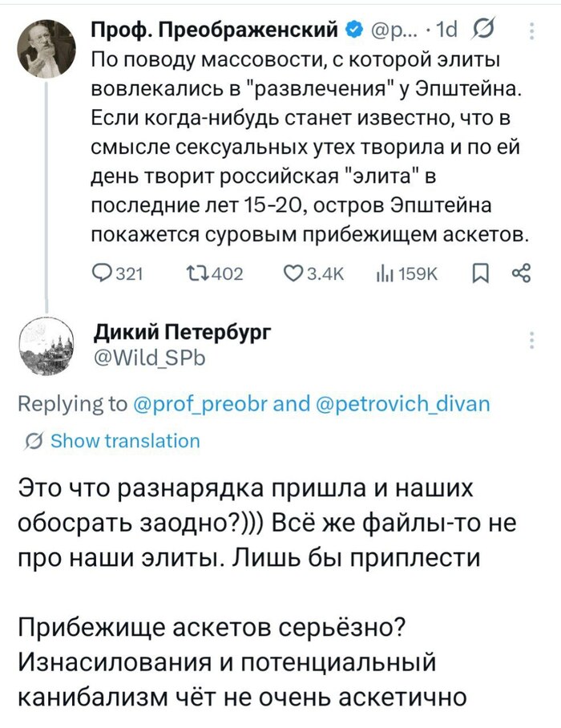Open Дикий Петербург's profile avatar
This screenshot has height=728, width=561.
click(46, 346)
